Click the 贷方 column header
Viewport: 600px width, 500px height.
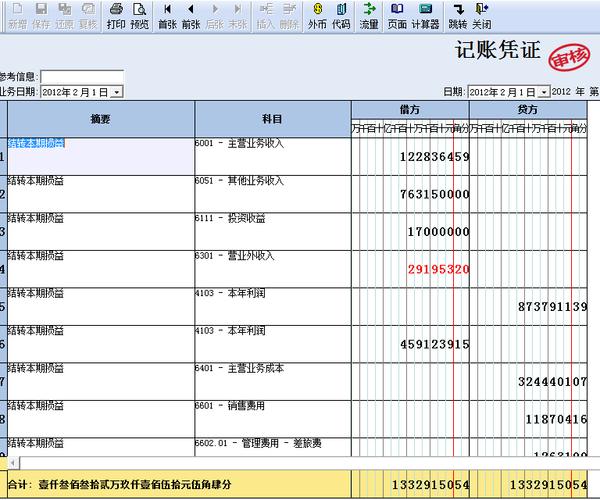coord(528,110)
